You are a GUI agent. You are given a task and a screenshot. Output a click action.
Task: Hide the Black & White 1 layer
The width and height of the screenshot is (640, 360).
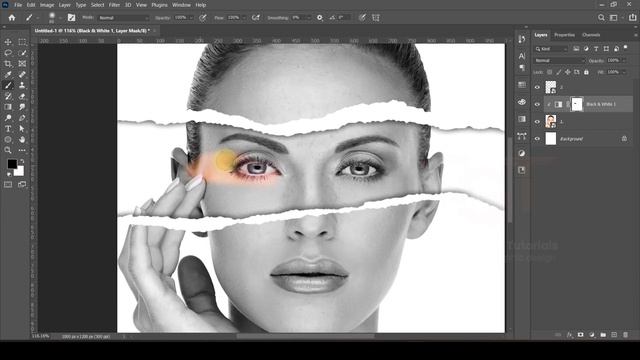click(537, 104)
